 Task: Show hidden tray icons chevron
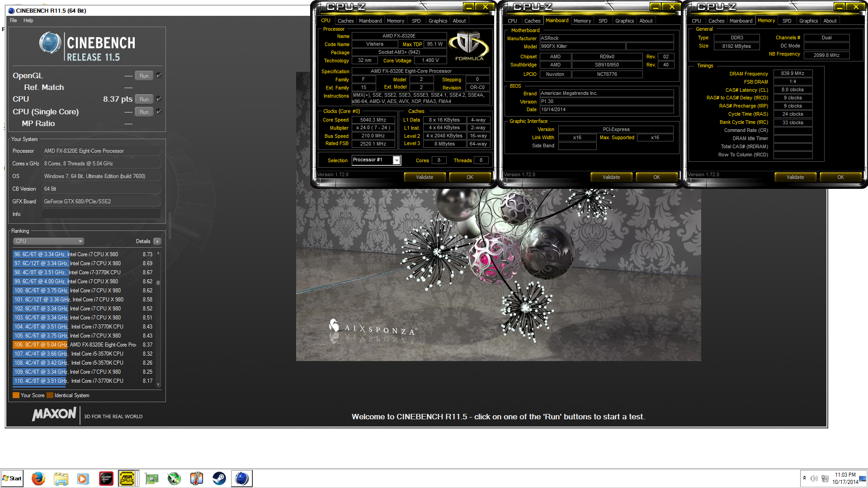click(x=804, y=478)
